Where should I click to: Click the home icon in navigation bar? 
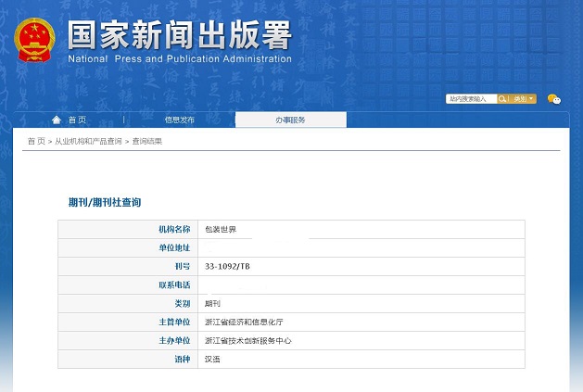[57, 120]
